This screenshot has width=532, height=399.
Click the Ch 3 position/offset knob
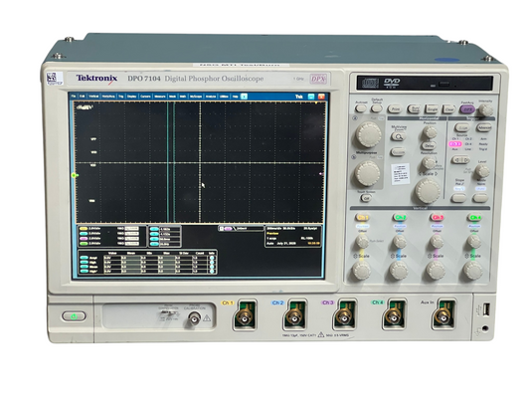pyautogui.click(x=437, y=242)
